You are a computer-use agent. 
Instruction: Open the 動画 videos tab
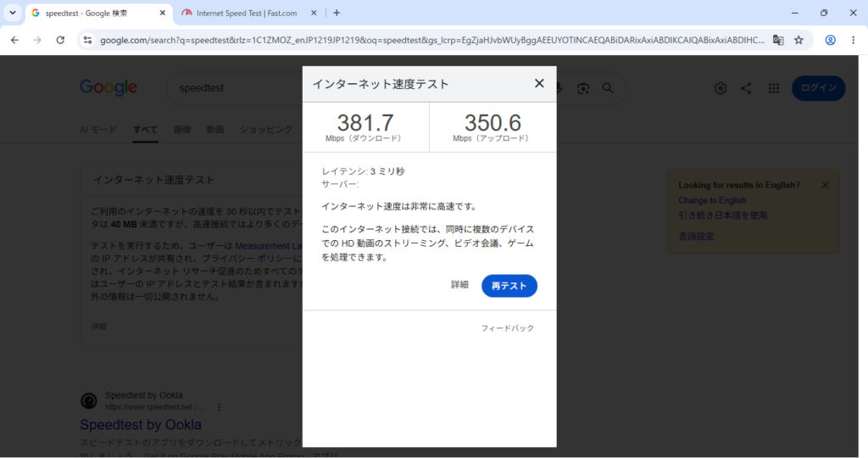tap(215, 130)
